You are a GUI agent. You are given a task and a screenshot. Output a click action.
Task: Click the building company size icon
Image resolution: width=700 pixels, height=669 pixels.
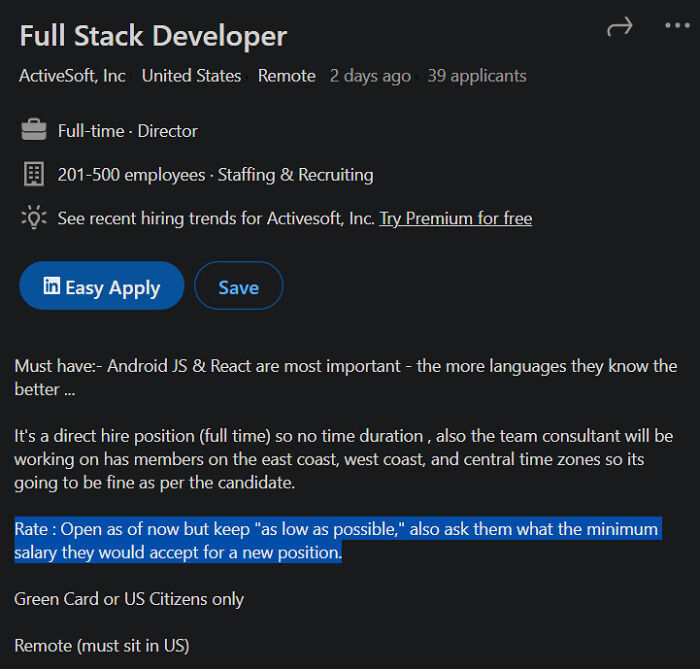coord(33,175)
